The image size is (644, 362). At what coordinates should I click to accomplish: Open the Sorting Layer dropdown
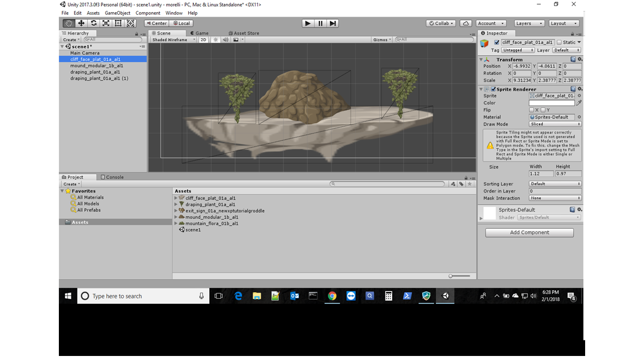coord(555,184)
